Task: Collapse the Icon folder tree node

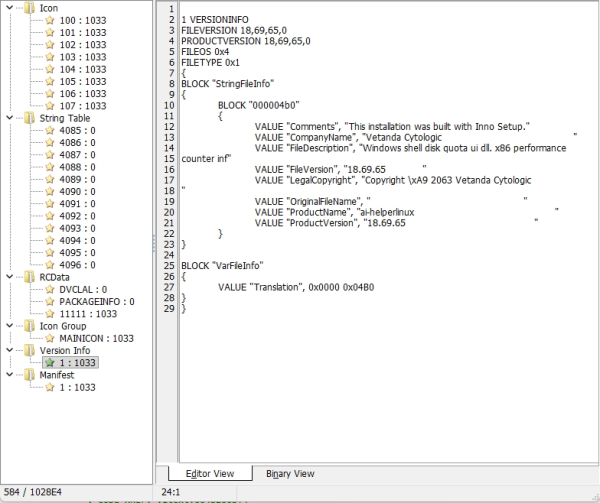Action: (x=10, y=8)
